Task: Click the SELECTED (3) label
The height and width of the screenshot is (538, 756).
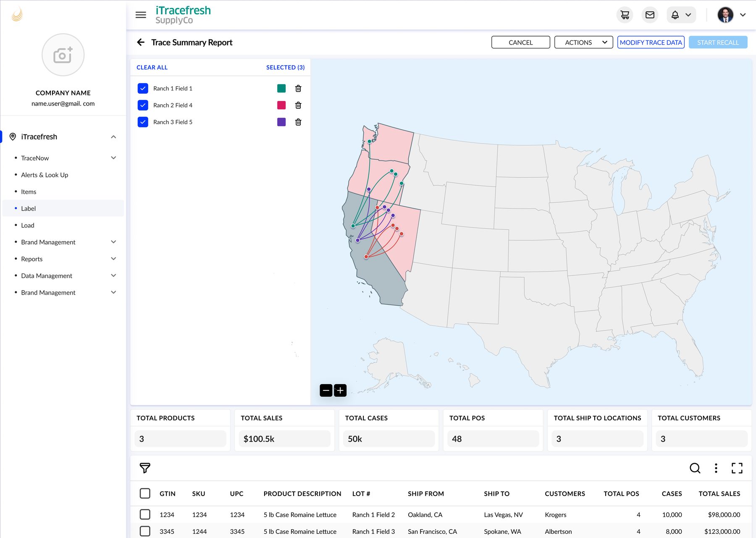Action: tap(286, 68)
